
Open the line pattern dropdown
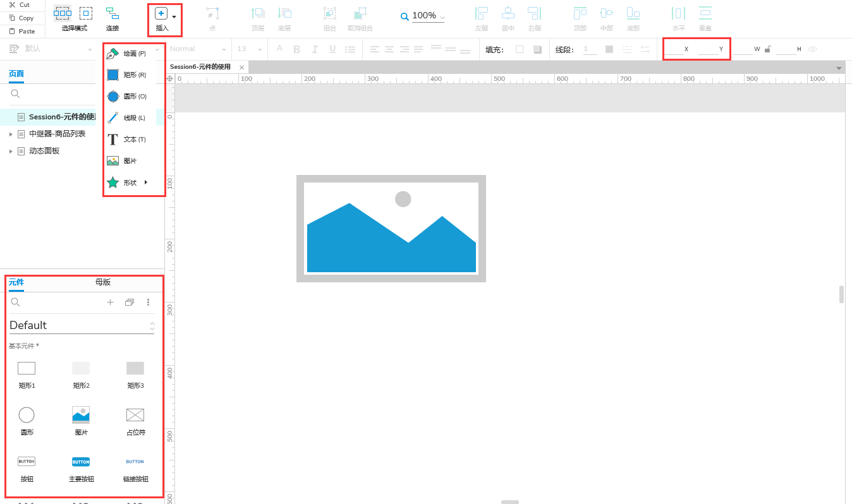tap(627, 49)
